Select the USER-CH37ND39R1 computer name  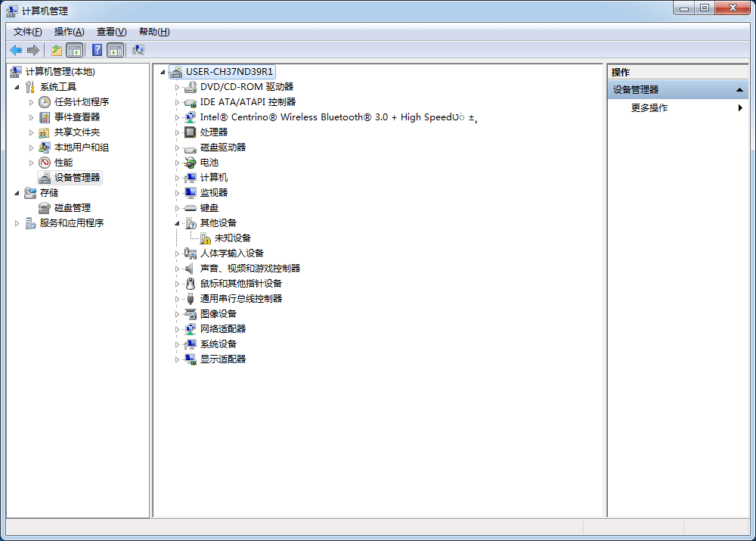[x=229, y=72]
